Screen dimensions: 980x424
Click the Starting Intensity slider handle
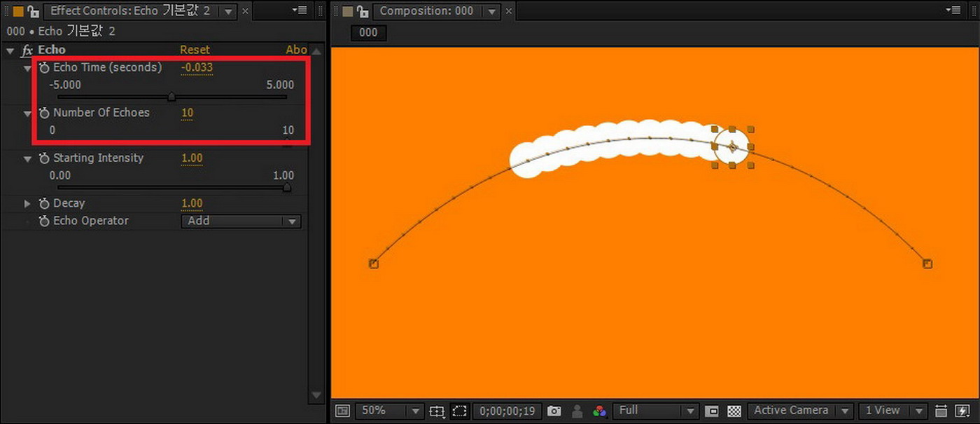[286, 187]
